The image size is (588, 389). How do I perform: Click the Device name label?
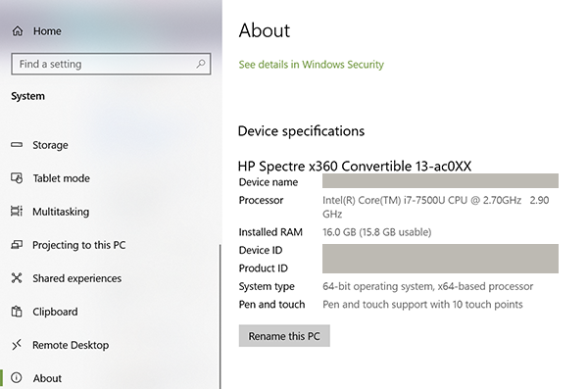pyautogui.click(x=269, y=182)
